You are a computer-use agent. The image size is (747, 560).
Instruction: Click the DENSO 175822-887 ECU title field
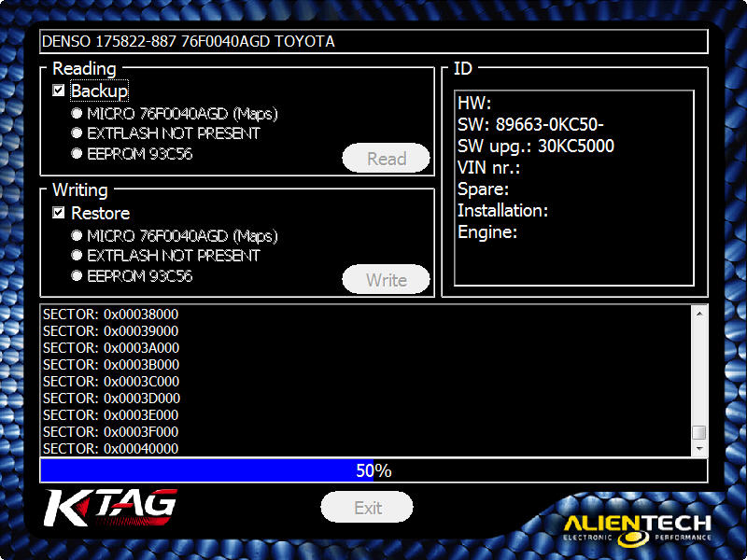[x=374, y=41]
